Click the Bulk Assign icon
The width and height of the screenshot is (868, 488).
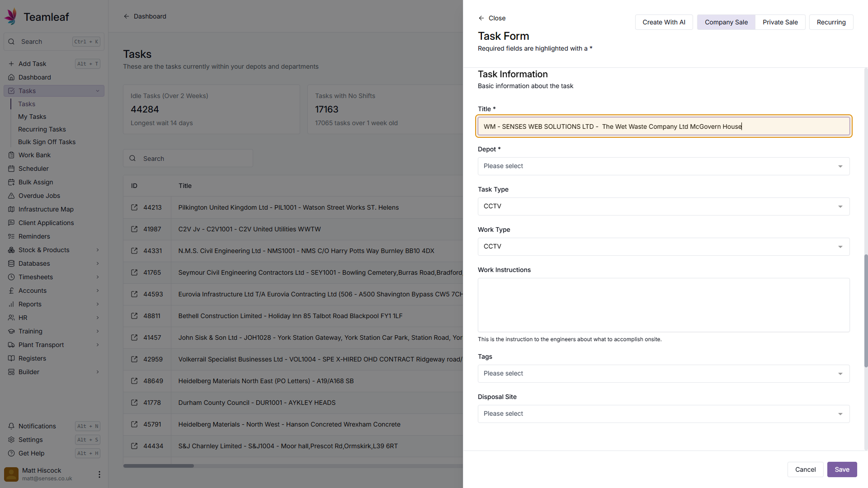point(11,182)
